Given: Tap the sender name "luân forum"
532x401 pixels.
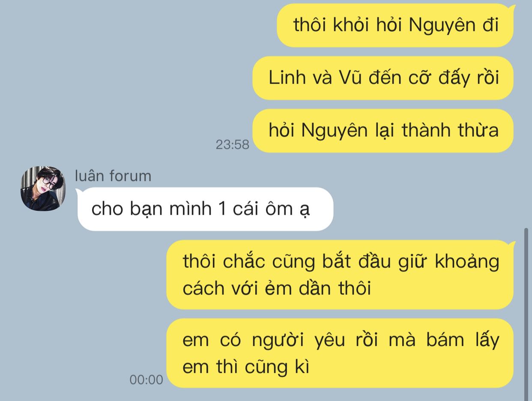Looking at the screenshot, I should [113, 176].
